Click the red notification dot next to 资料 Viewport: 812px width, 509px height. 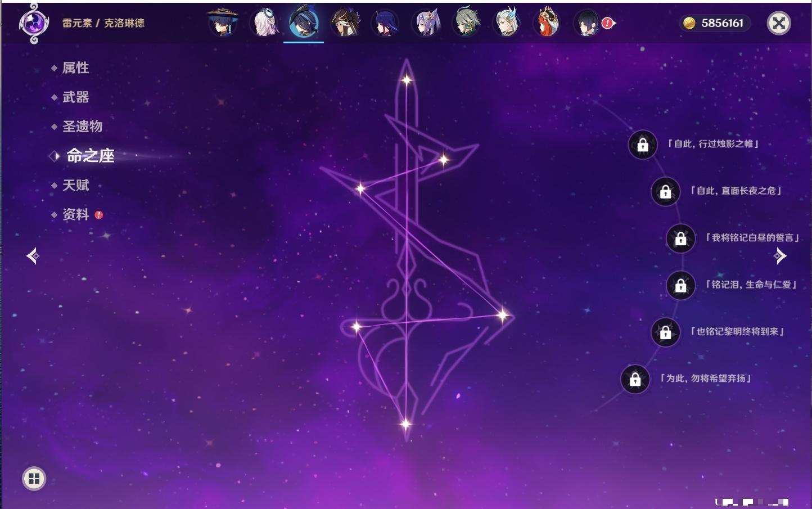click(99, 215)
